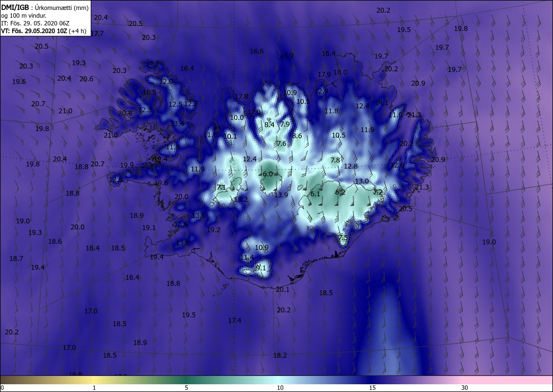Screen dimensions: 553x392
Task: Click the 11.6 map value
Action: click(x=211, y=135)
